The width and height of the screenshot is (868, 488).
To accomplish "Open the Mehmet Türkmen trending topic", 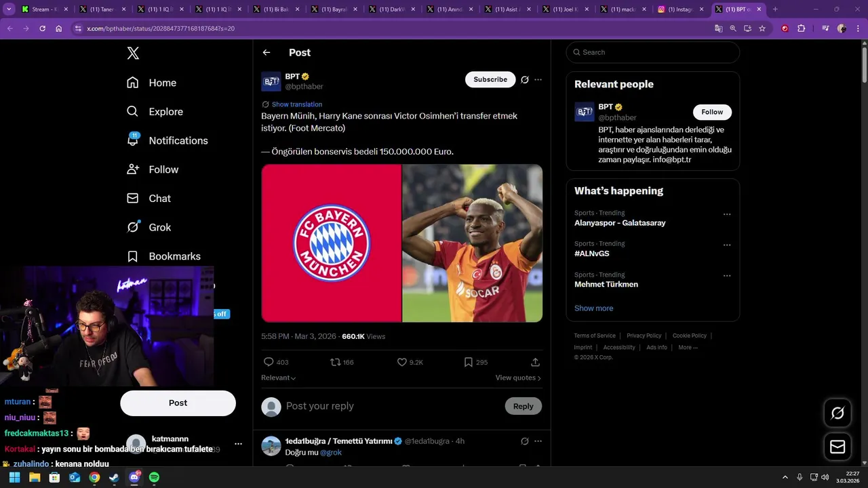I will [606, 285].
